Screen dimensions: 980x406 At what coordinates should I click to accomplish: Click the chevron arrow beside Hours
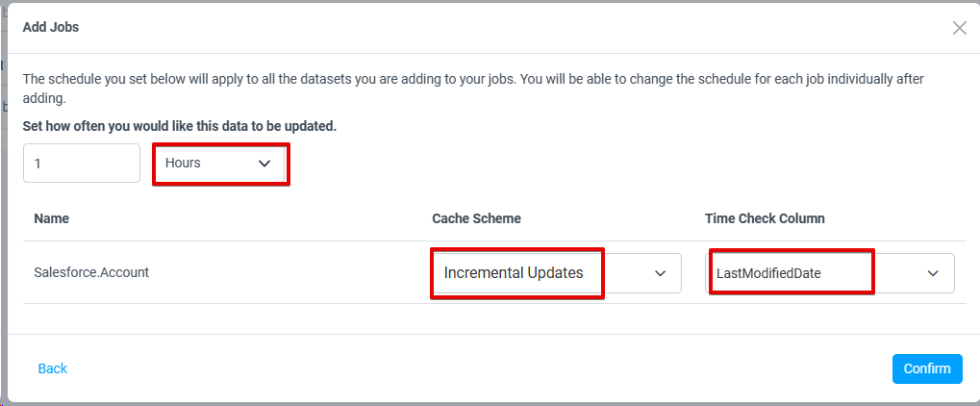click(265, 164)
